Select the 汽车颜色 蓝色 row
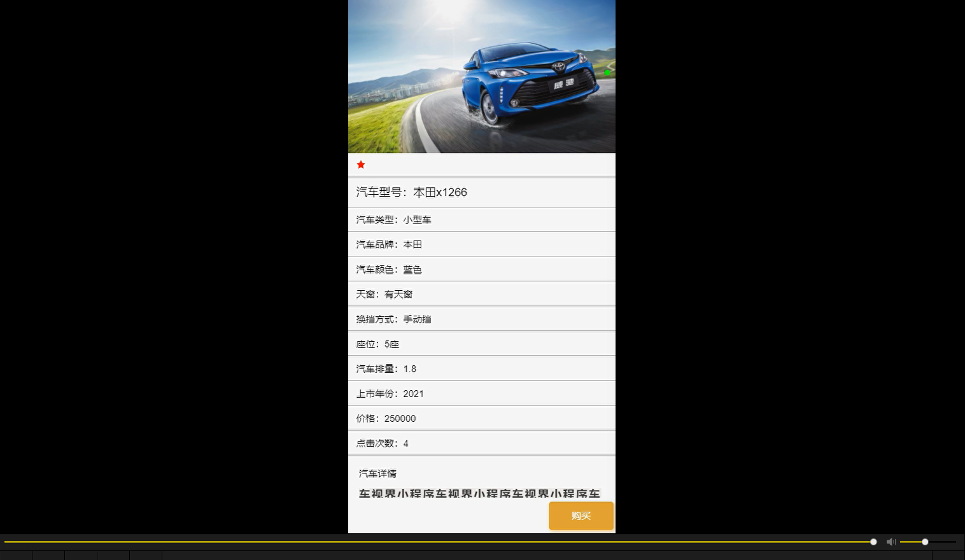The height and width of the screenshot is (560, 965). pos(481,269)
